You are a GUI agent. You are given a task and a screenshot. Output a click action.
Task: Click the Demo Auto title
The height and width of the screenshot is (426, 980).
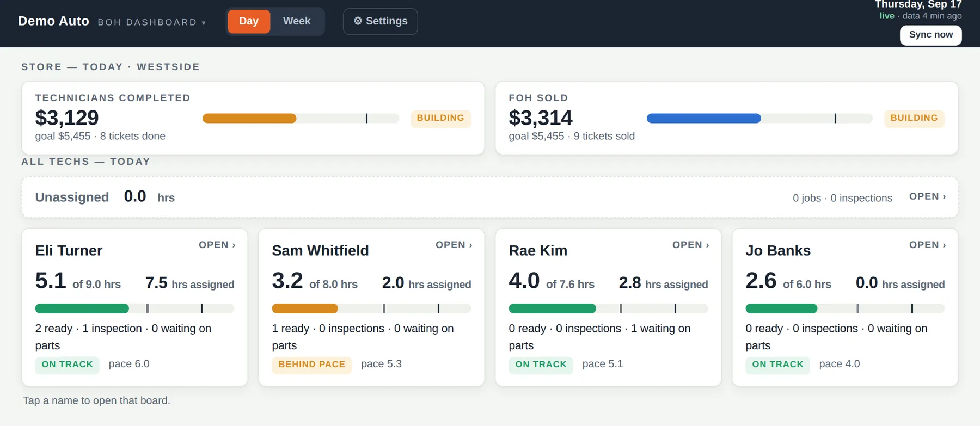53,21
